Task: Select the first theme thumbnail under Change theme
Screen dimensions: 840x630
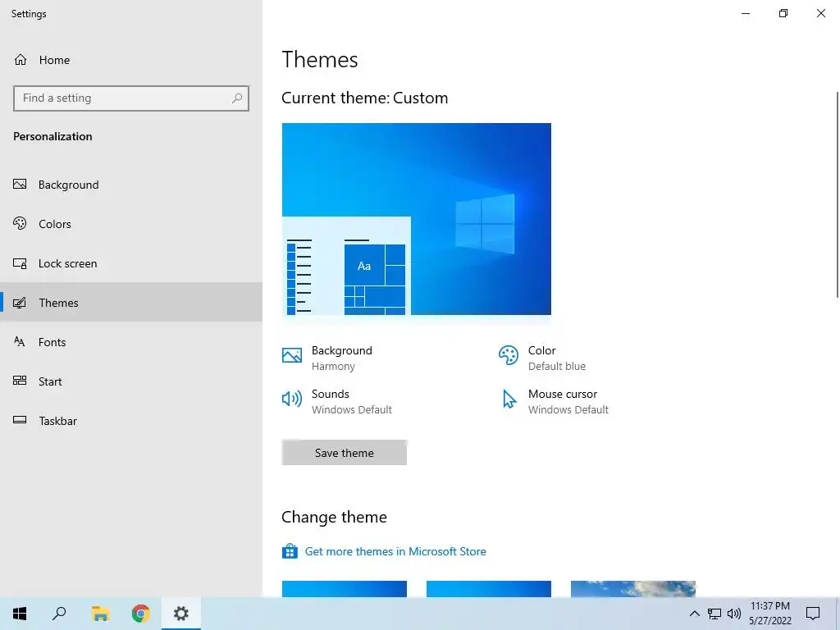Action: point(345,589)
